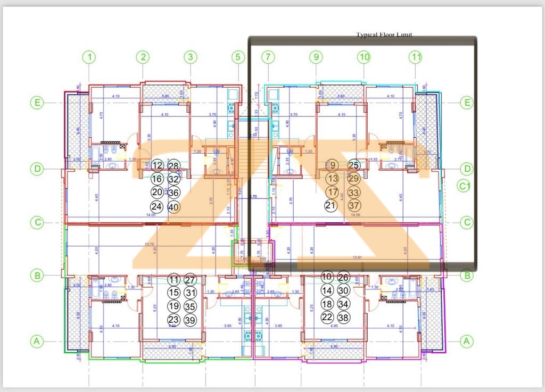Select the green column grid bubble 2
Viewport: 545px width, 392px height.
pos(143,57)
